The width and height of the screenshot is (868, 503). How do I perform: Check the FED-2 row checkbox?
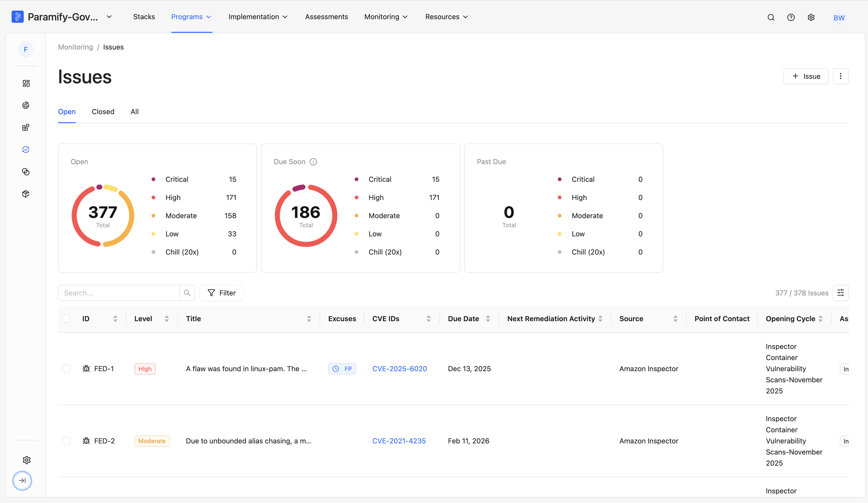[x=66, y=441]
